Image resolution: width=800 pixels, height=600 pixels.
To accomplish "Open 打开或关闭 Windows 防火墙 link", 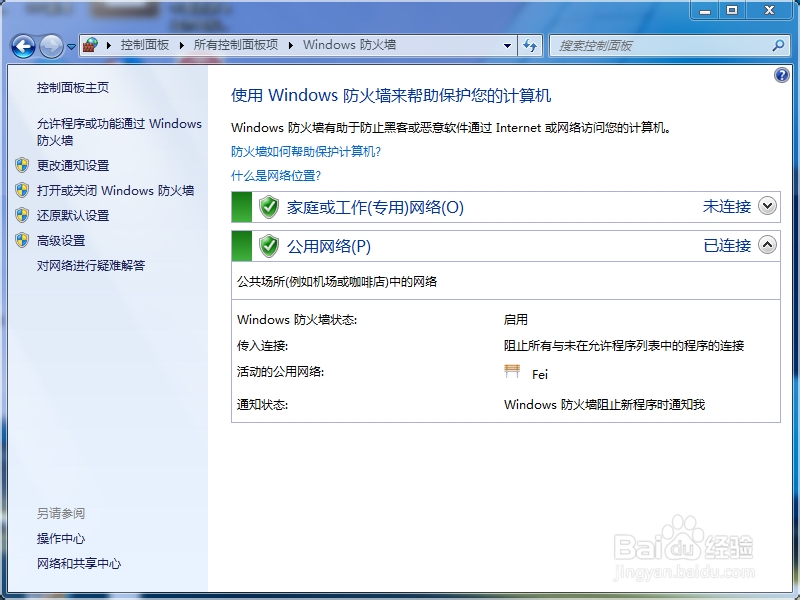I will [115, 190].
